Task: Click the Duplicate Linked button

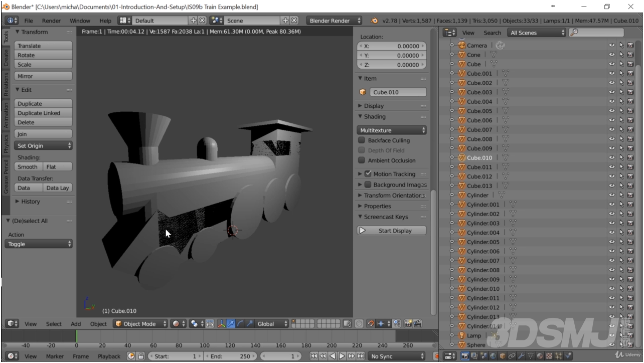Action: (x=44, y=113)
